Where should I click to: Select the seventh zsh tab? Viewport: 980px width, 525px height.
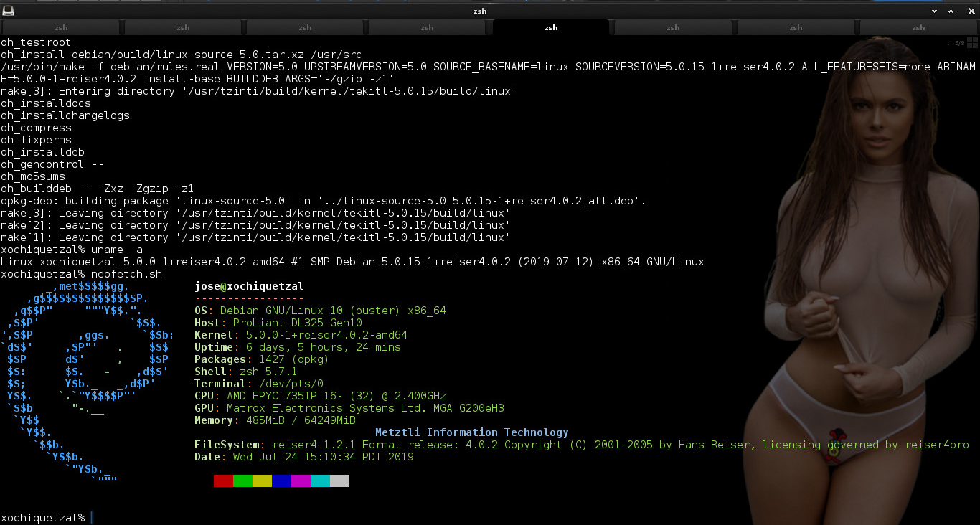coord(796,28)
